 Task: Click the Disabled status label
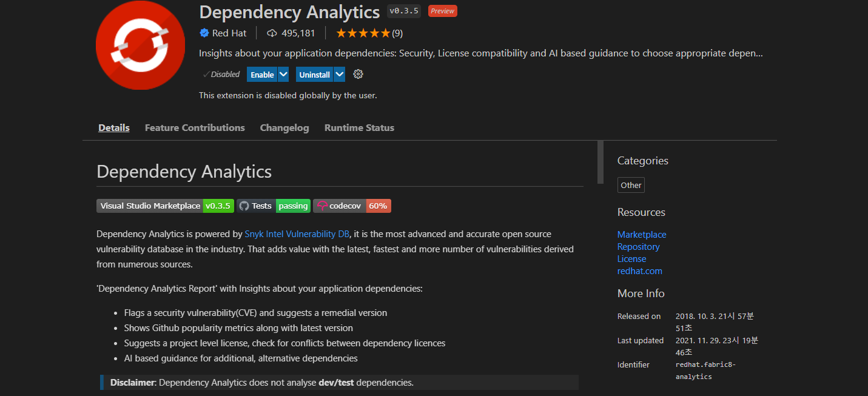point(221,74)
